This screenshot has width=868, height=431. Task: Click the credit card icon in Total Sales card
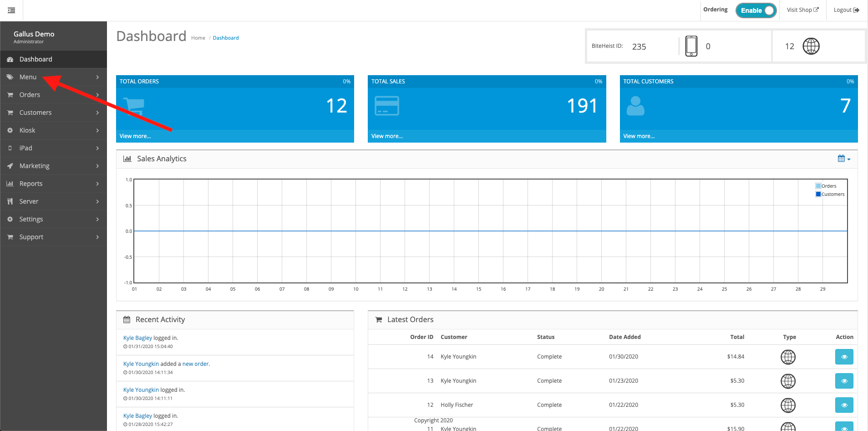coord(387,106)
